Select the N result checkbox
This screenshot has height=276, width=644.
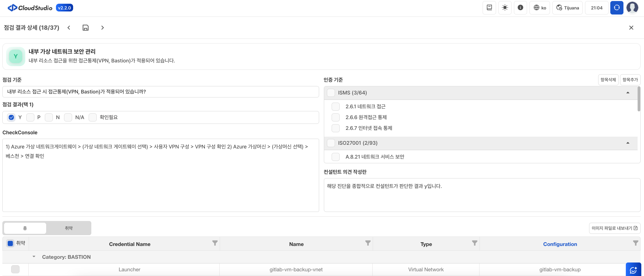tap(49, 117)
